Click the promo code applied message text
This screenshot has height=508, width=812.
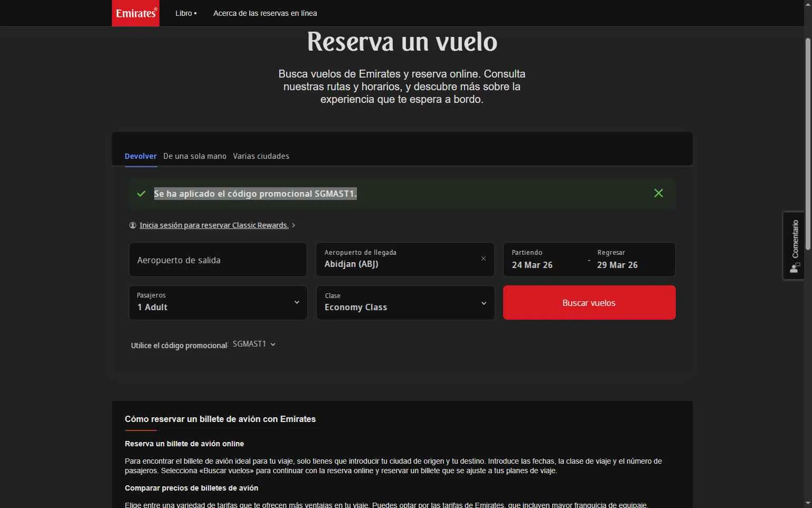(x=256, y=194)
